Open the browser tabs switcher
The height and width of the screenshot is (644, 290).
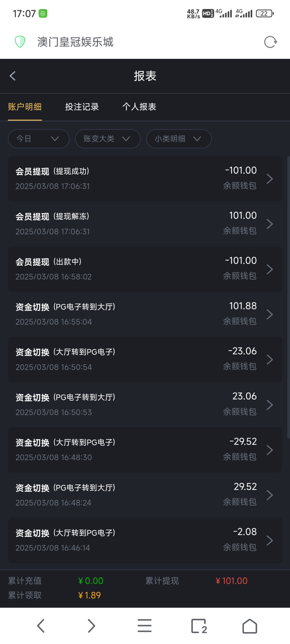coord(199,626)
